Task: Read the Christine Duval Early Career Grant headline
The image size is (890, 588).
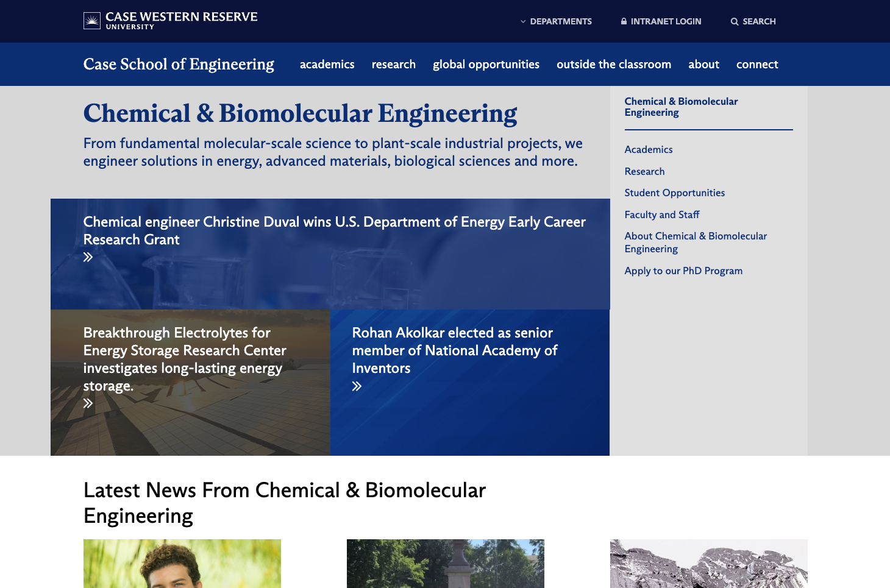Action: click(x=335, y=230)
